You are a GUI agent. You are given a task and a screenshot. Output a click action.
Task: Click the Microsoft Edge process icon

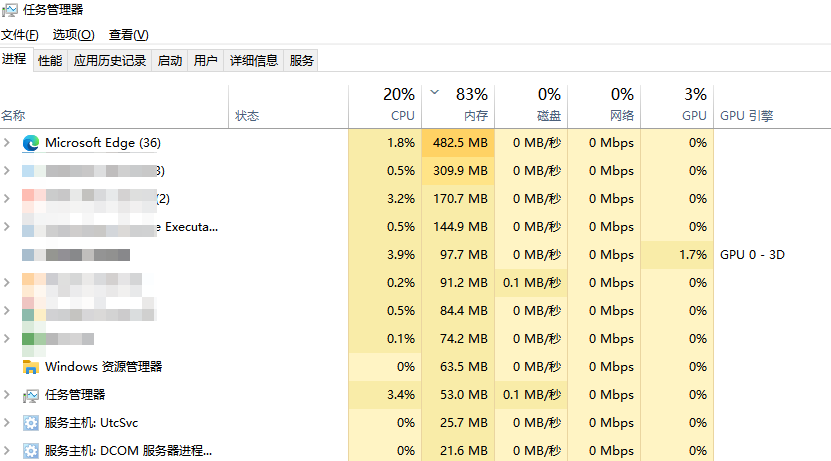tap(31, 143)
